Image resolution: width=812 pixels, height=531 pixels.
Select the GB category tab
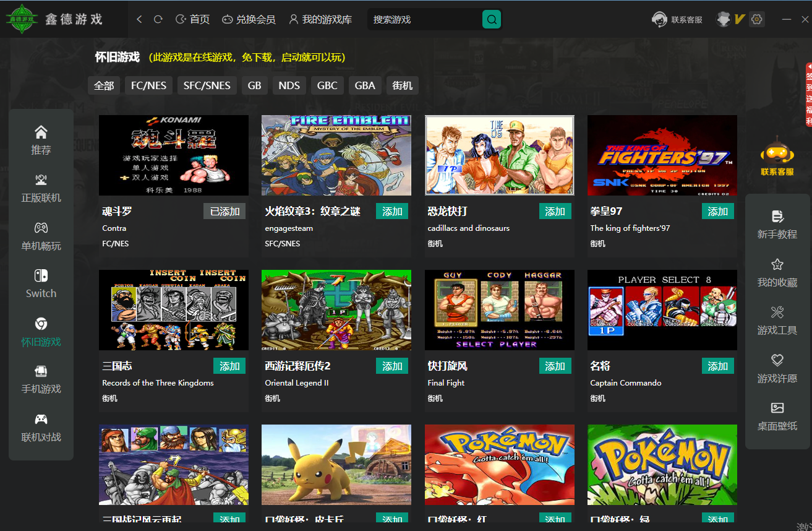255,86
